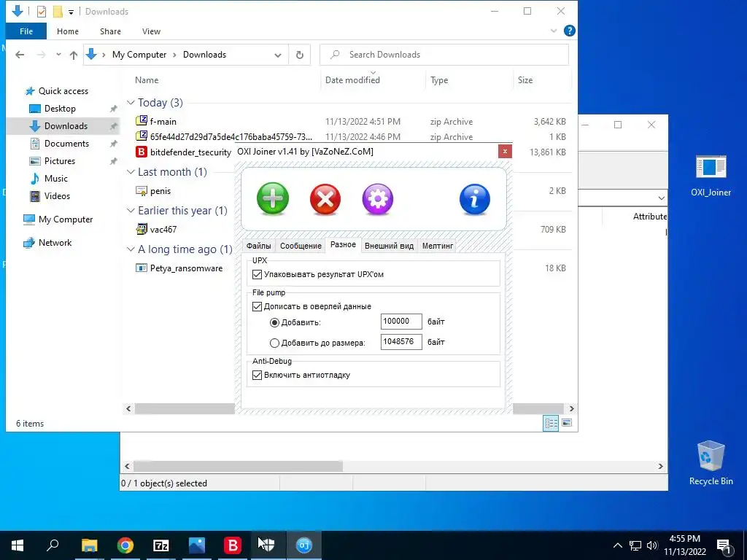The height and width of the screenshot is (560, 747).
Task: Collapse the Today (3) group
Action: pyautogui.click(x=131, y=102)
